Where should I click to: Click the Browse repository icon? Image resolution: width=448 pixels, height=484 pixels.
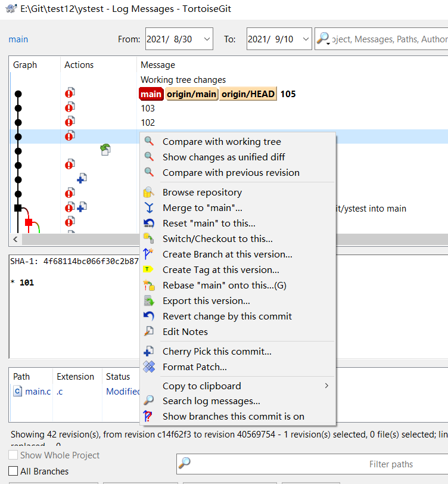[x=149, y=192]
